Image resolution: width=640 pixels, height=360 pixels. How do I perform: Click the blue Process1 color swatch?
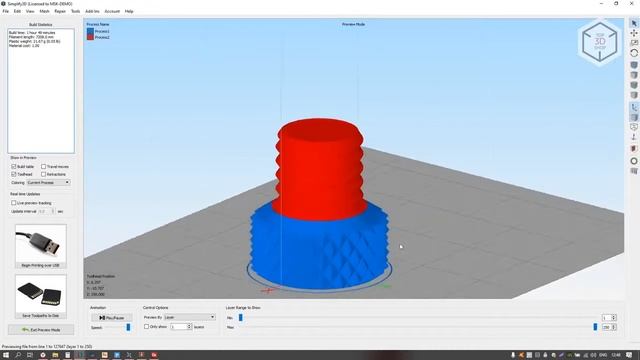point(90,31)
